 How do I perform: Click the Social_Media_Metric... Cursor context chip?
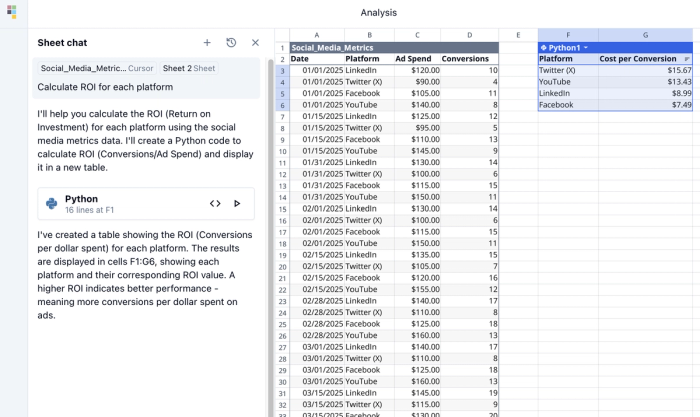[x=97, y=68]
